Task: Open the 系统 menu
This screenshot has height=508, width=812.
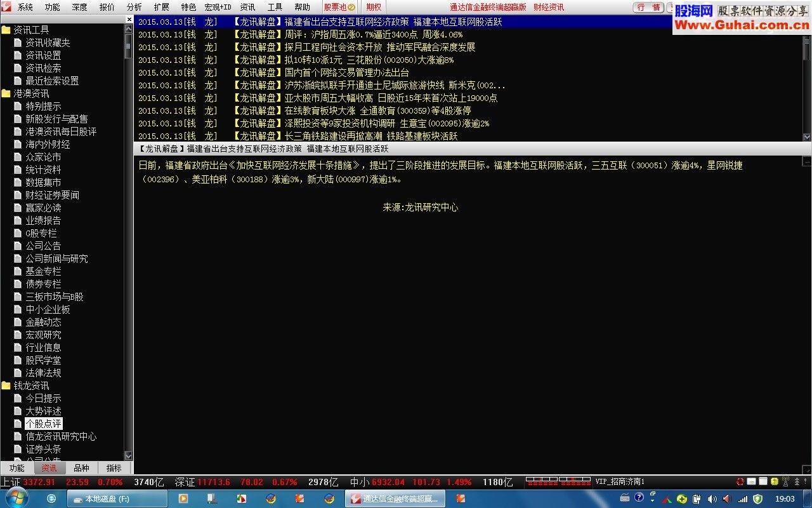Action: click(25, 7)
